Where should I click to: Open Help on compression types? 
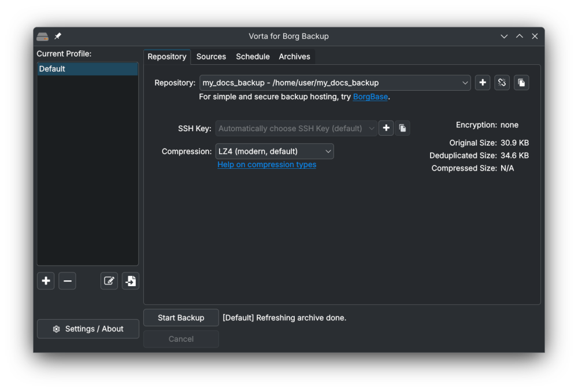pyautogui.click(x=266, y=164)
